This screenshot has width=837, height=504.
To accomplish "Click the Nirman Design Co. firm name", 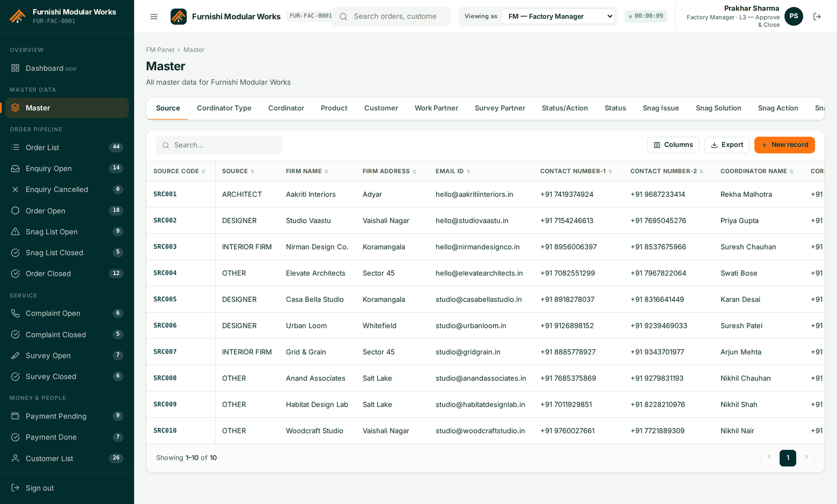I will [x=317, y=247].
